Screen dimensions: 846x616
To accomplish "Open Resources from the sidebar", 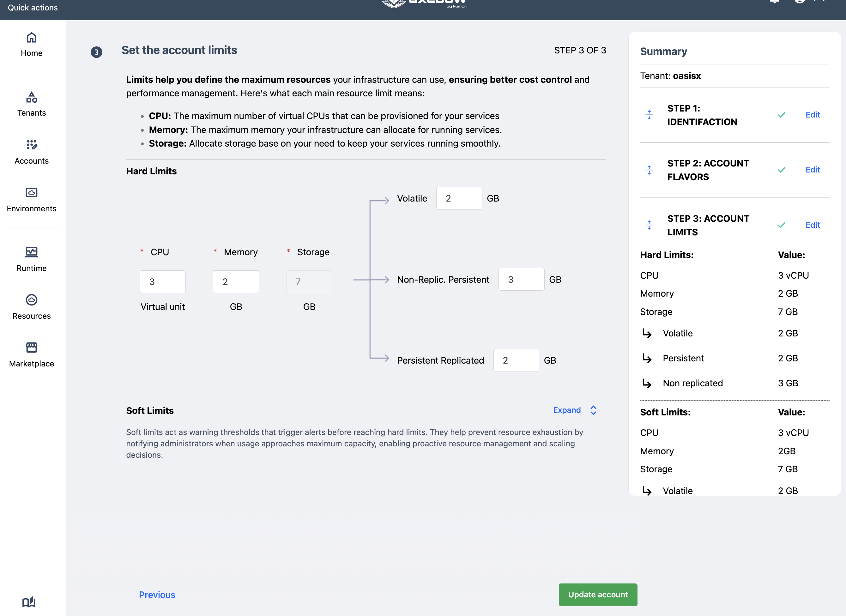I will 31,300.
